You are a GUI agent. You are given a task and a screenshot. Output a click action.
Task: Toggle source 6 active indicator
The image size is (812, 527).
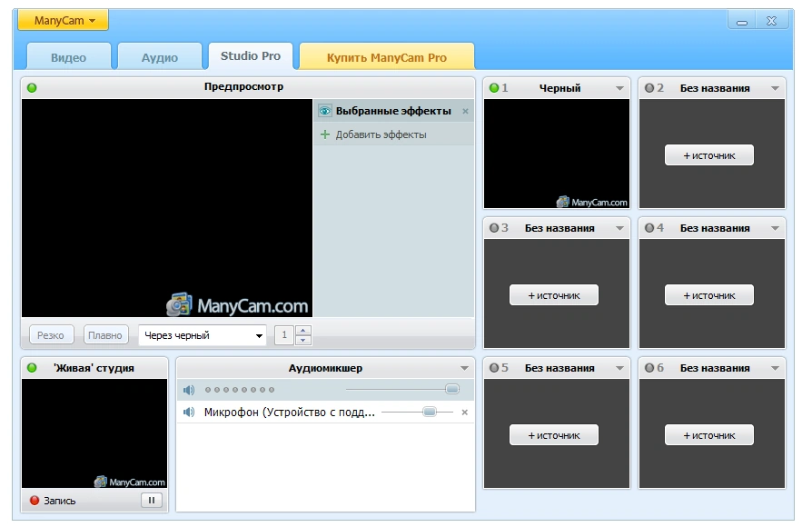[649, 368]
